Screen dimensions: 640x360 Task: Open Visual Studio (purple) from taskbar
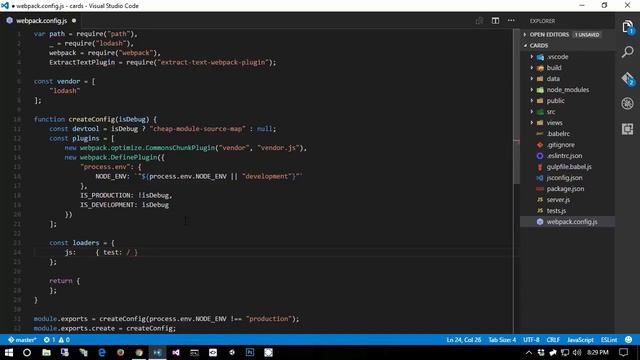click(x=176, y=352)
